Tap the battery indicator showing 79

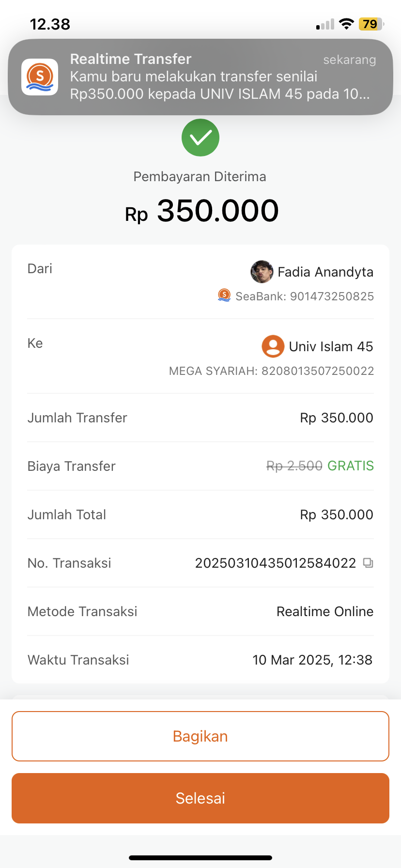coord(371,24)
